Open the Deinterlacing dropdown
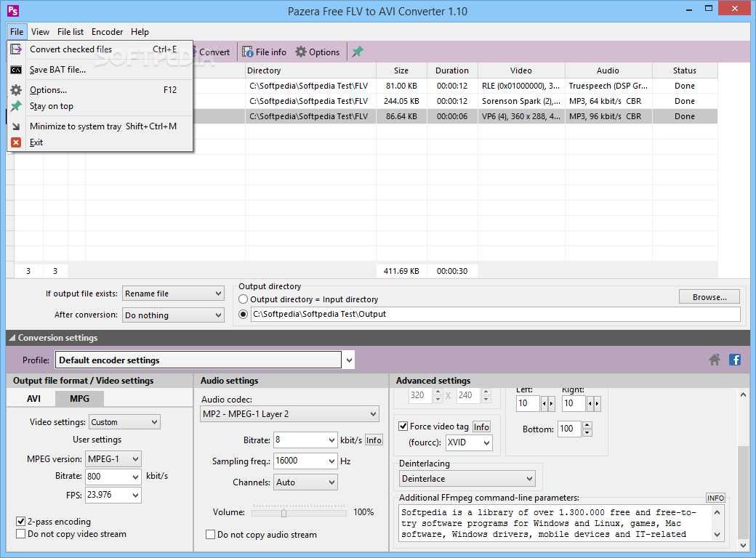 click(x=467, y=479)
